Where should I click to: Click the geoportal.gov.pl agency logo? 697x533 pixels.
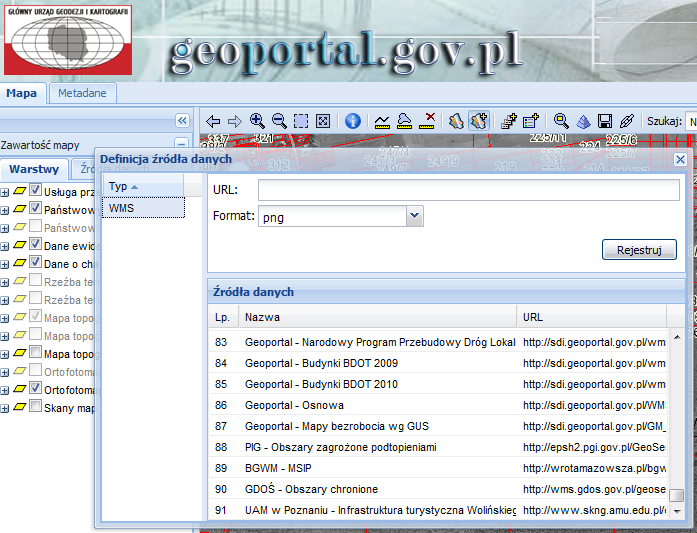[x=68, y=40]
